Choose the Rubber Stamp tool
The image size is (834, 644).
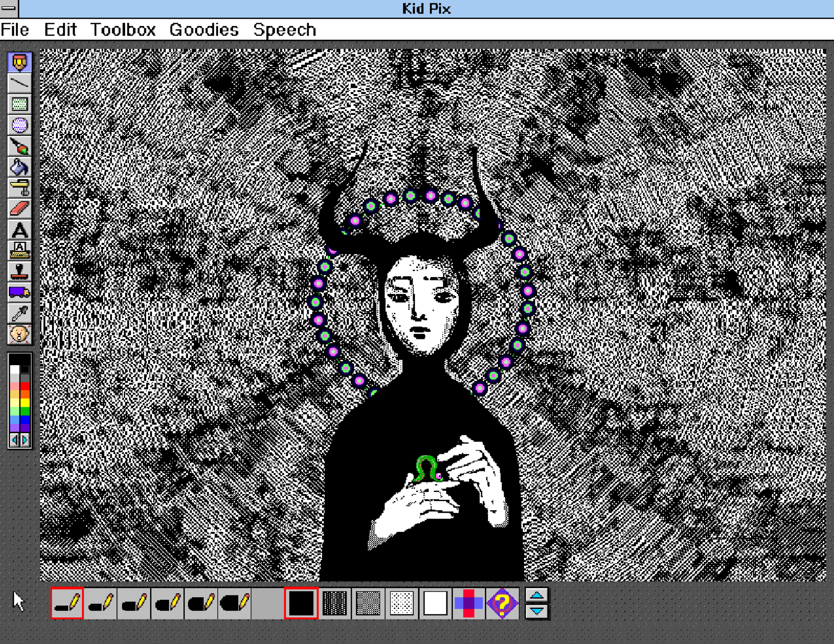[x=19, y=271]
